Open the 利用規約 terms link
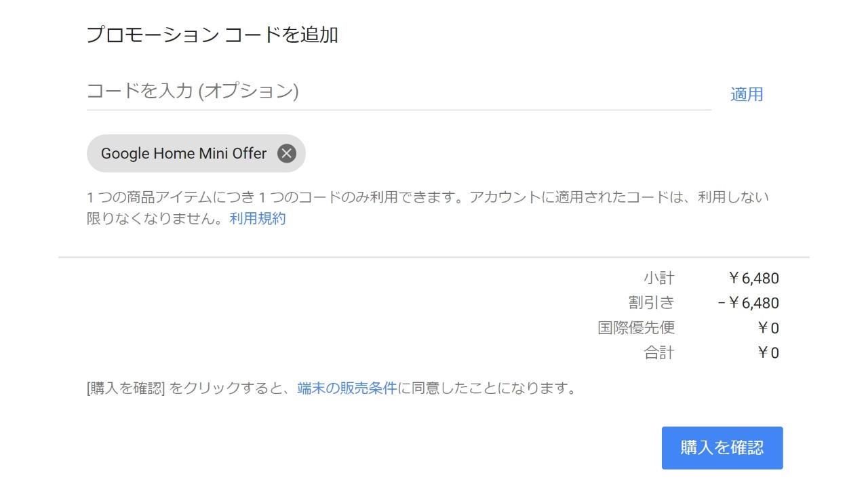 pos(258,218)
